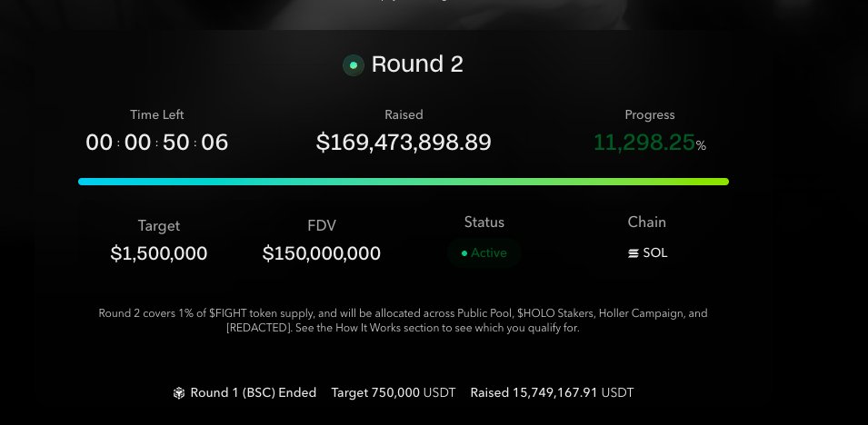Screen dimensions: 868x425
Task: Select the Round 2 heading
Action: coord(417,64)
